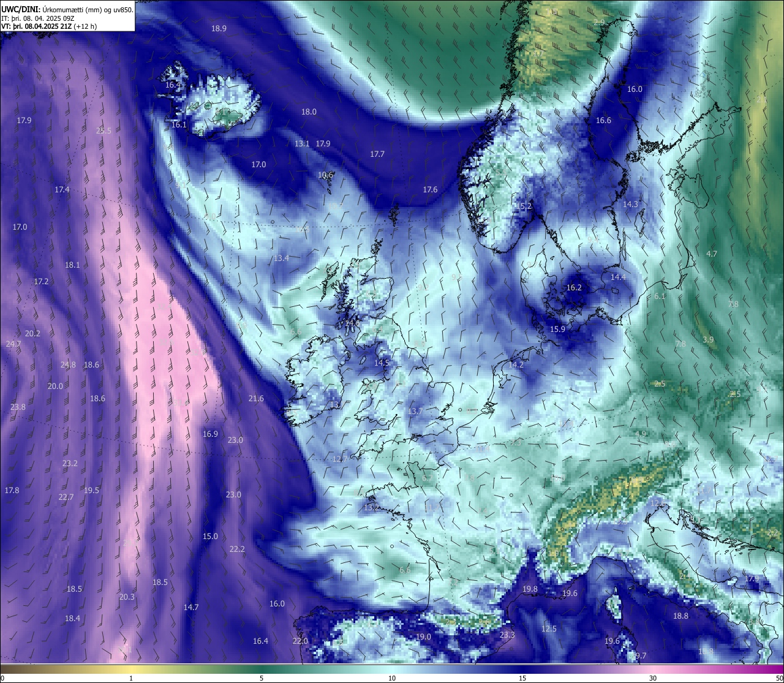Click the 12.7 value near Cornwall
Screen dimensions: 784x683
340,459
